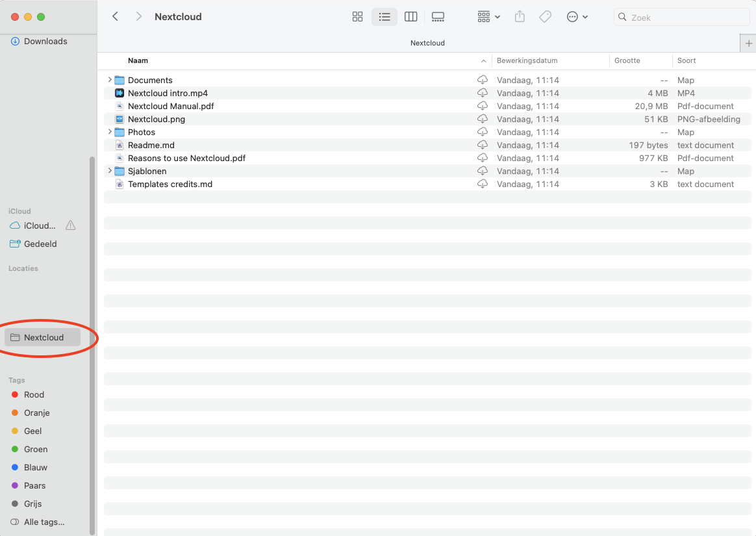Click the iCloud warning triangle icon
The height and width of the screenshot is (536, 756).
70,225
